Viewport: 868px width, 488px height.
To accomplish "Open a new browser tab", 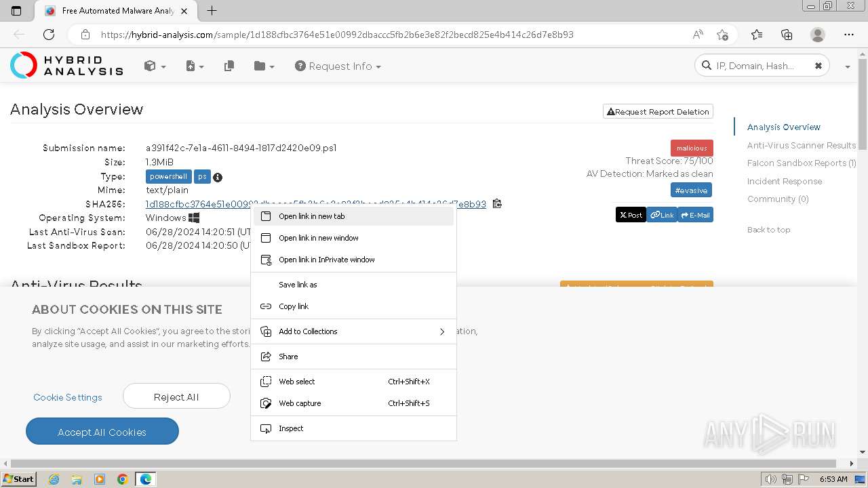I will pyautogui.click(x=212, y=11).
